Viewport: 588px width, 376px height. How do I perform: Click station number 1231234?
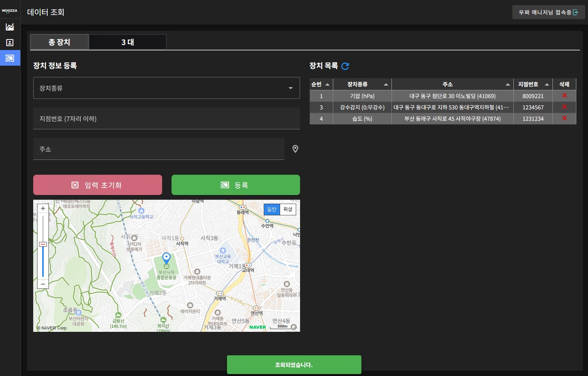click(x=533, y=119)
